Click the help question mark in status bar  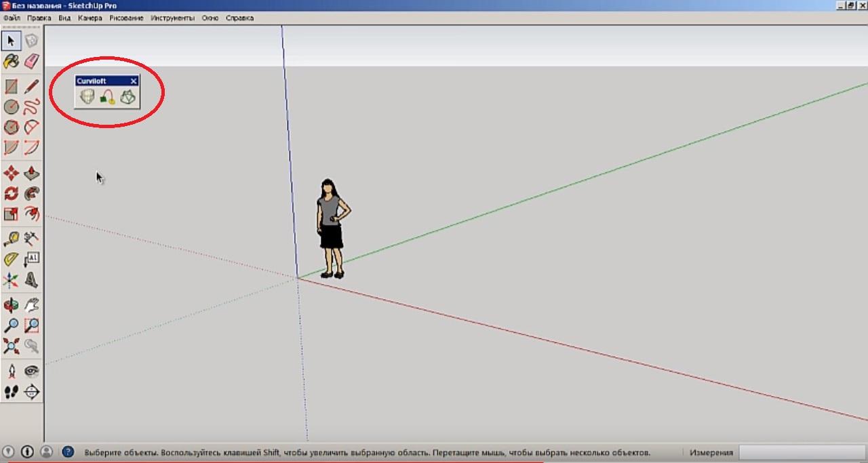click(x=68, y=451)
